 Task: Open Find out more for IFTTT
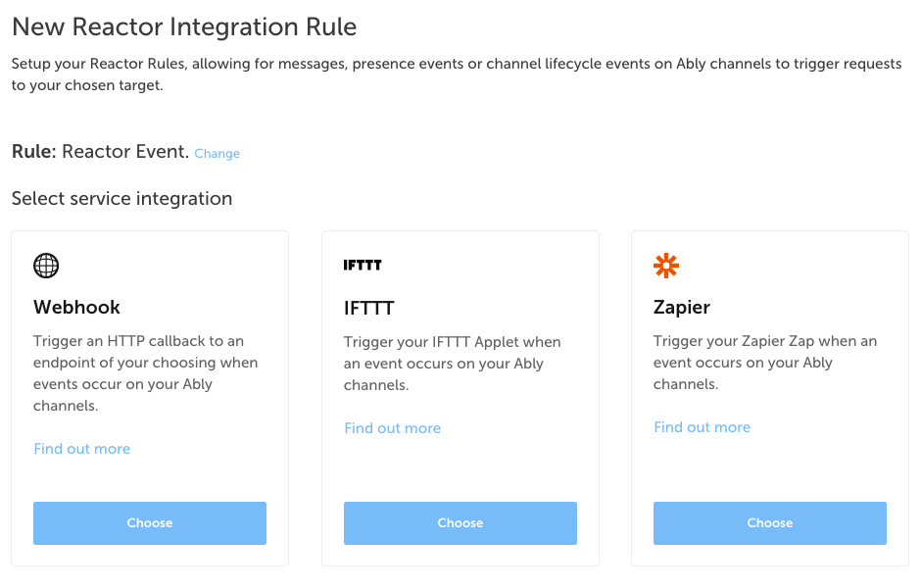(392, 428)
